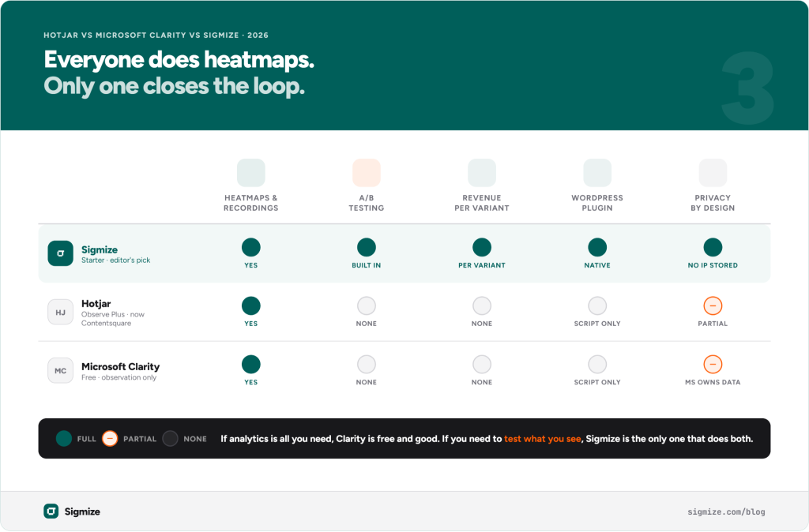The image size is (809, 532).
Task: Click Sigmize's full dot above NATIVE
Action: (x=597, y=247)
